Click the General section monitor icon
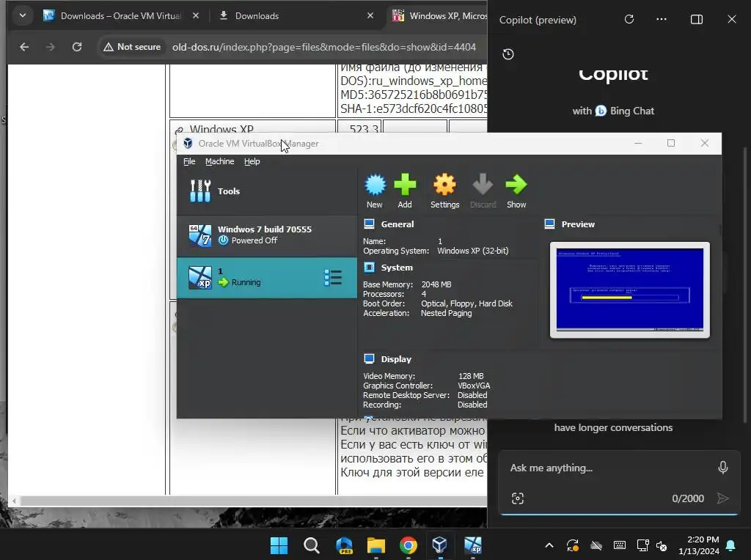This screenshot has width=751, height=560. (370, 224)
